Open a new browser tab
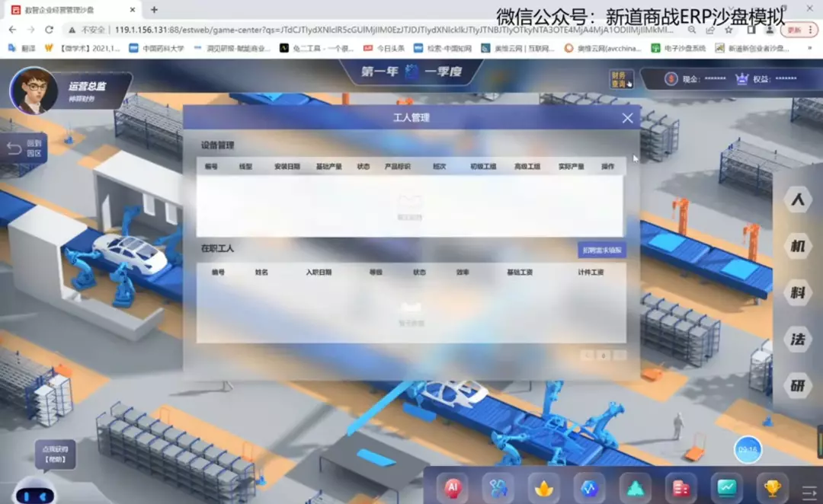This screenshot has height=504, width=823. (x=154, y=9)
